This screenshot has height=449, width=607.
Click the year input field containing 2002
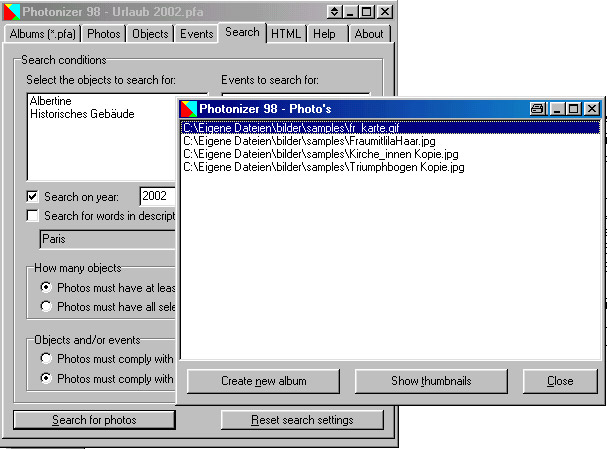[158, 196]
